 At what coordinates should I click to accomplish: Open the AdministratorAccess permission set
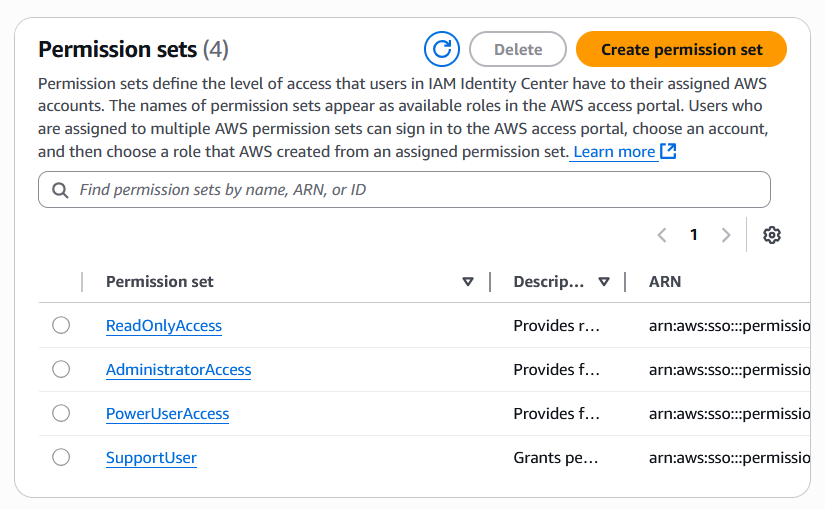click(x=178, y=370)
